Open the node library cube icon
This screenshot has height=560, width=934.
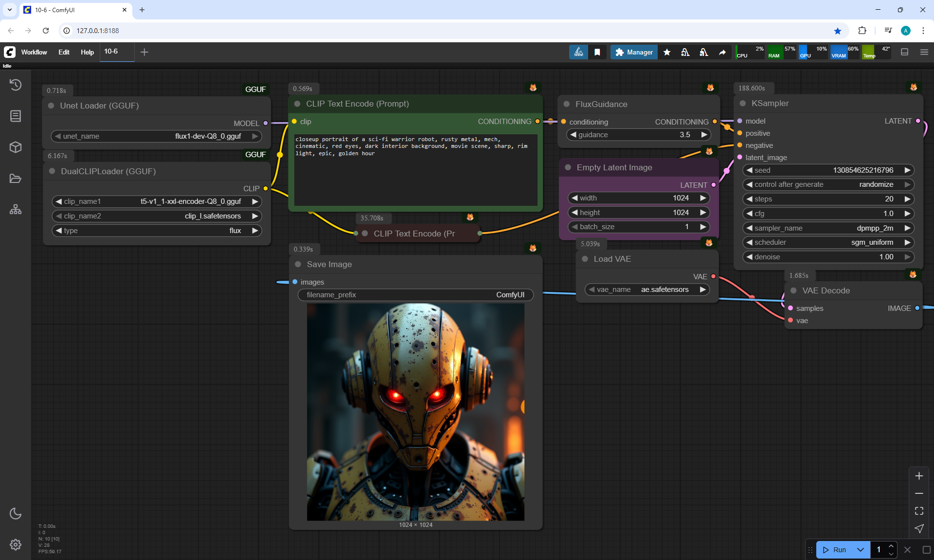point(16,147)
